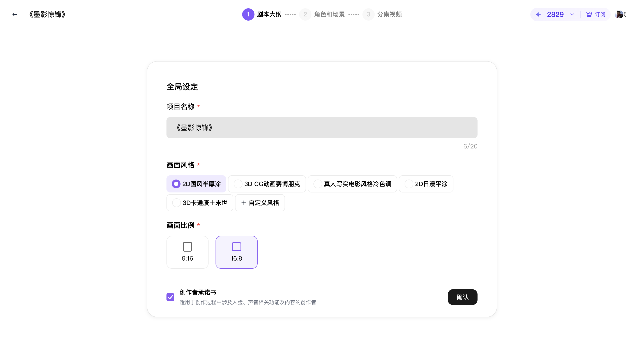
Task: Click the step 2 circle for 角色和场景
Action: tap(305, 14)
